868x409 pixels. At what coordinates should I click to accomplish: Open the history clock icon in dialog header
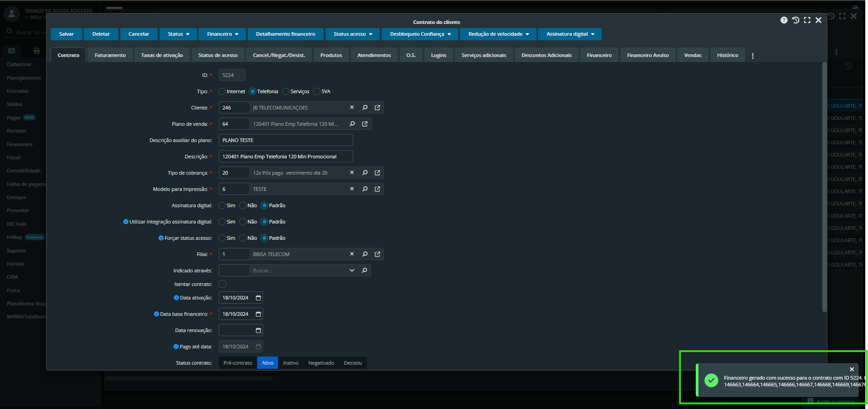click(796, 20)
